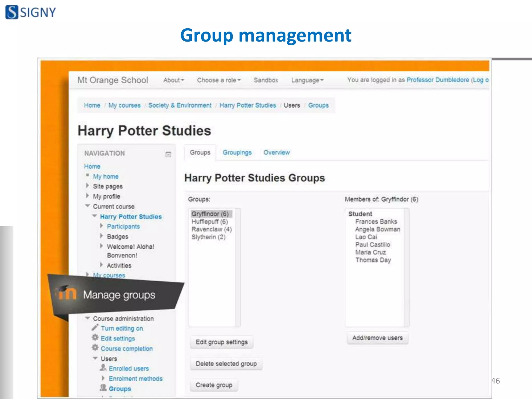Select member Lao Cai

(x=366, y=237)
